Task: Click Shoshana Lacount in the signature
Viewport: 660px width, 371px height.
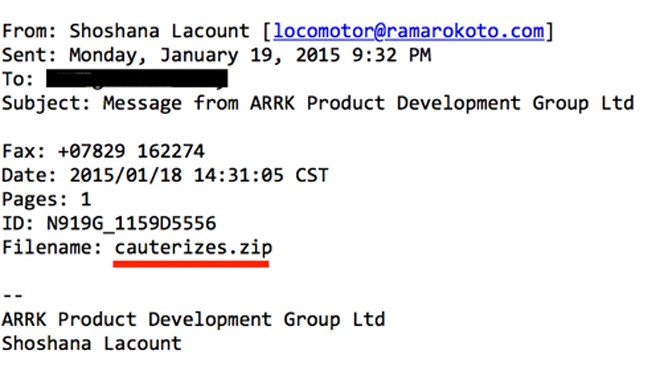Action: tap(92, 344)
